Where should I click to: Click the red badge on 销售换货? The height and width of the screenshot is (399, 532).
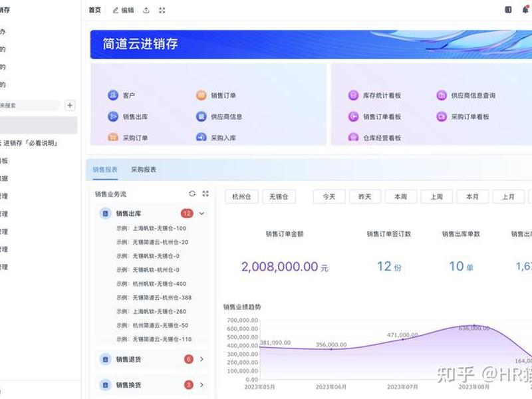pos(189,385)
